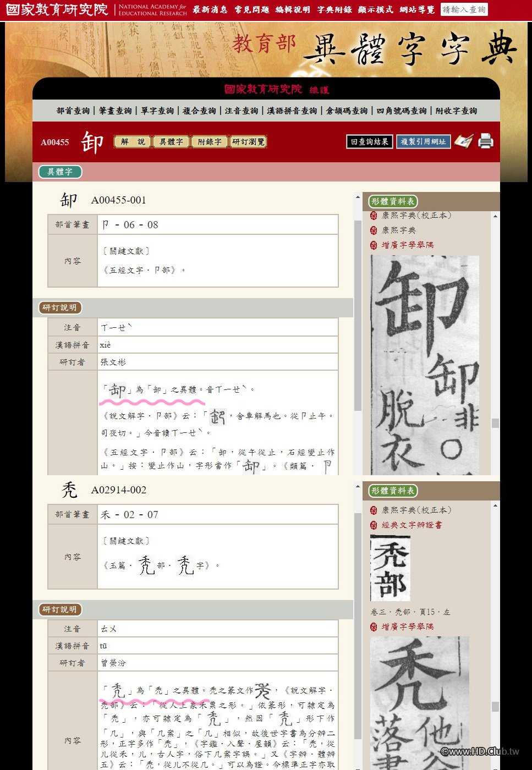
Task: Click the 請輸入查詢 search field
Action: [x=464, y=9]
